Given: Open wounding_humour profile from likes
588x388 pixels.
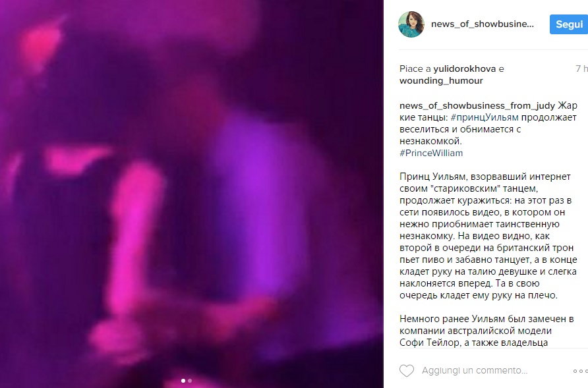Looking at the screenshot, I should 441,80.
